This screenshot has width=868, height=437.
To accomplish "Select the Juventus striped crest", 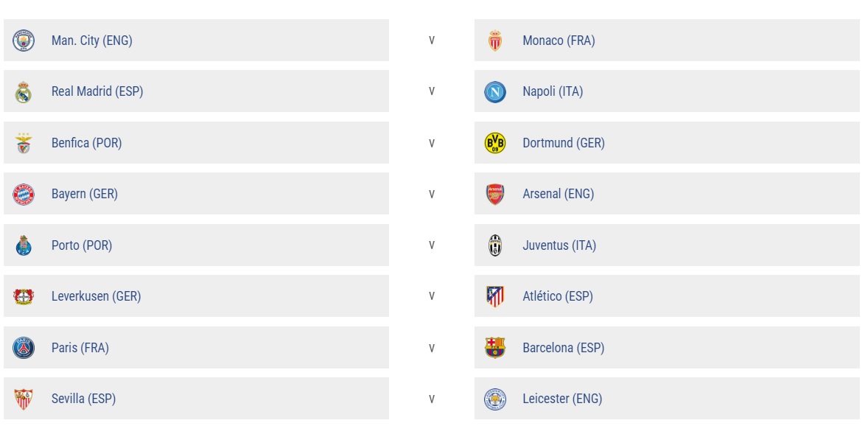I will click(x=495, y=245).
